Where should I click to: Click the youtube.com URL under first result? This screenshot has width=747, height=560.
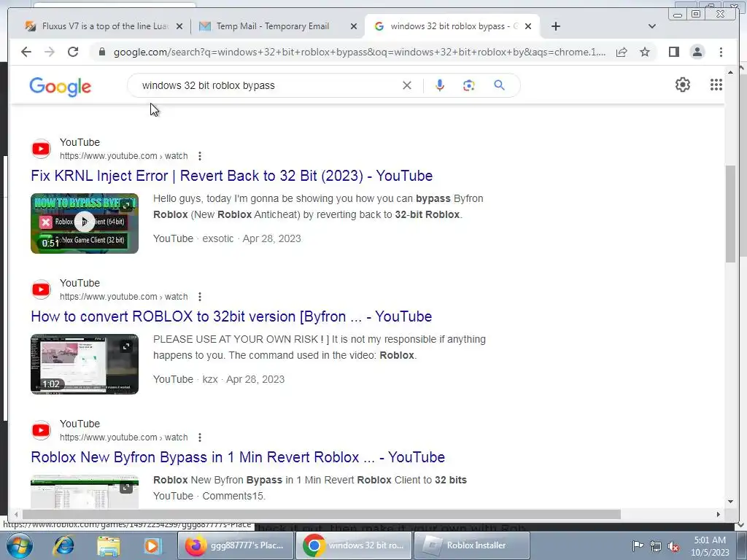coord(124,156)
